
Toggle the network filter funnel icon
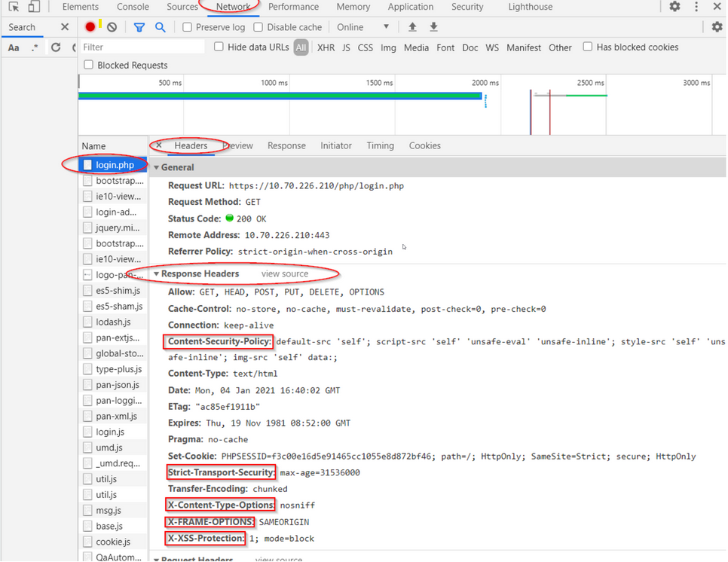pos(139,26)
